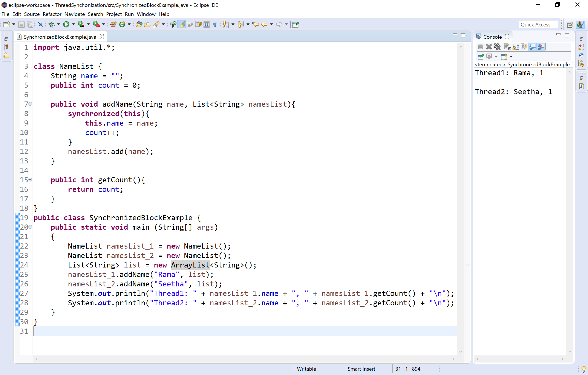
Task: Click the New Java Class icon
Action: pyautogui.click(x=122, y=25)
